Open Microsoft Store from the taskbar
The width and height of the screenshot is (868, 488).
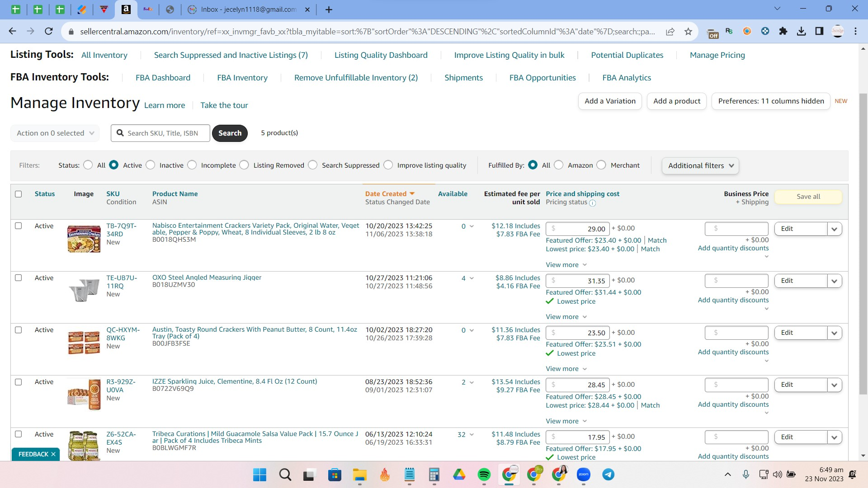point(335,474)
